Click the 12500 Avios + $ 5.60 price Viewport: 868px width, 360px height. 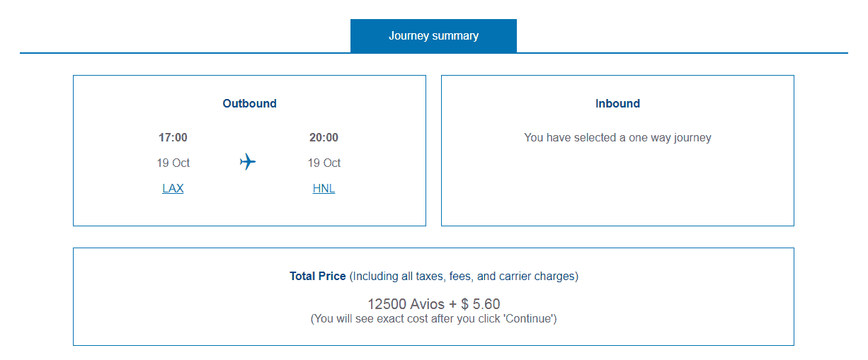[x=433, y=304]
